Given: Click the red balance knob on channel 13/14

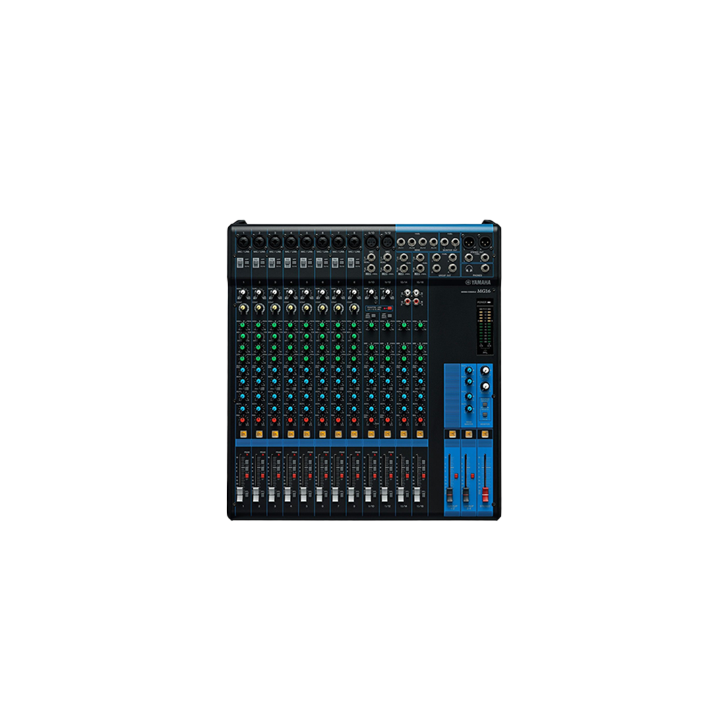Looking at the screenshot, I should [404, 420].
